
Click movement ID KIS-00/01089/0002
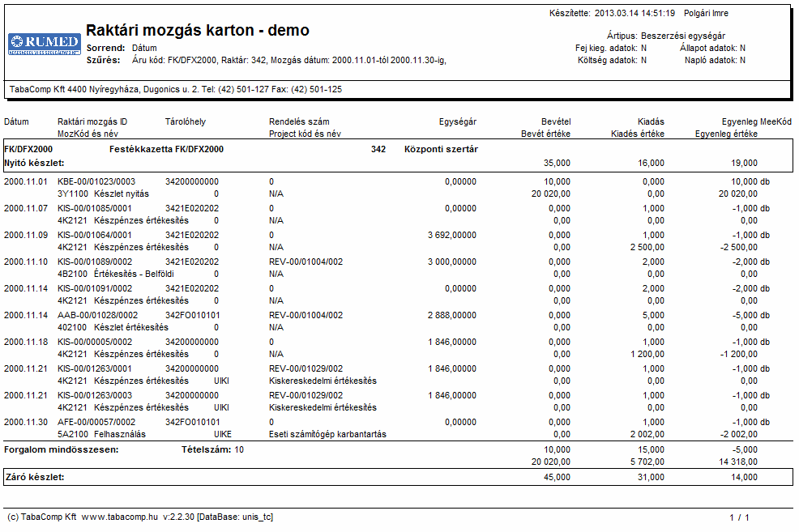point(95,262)
